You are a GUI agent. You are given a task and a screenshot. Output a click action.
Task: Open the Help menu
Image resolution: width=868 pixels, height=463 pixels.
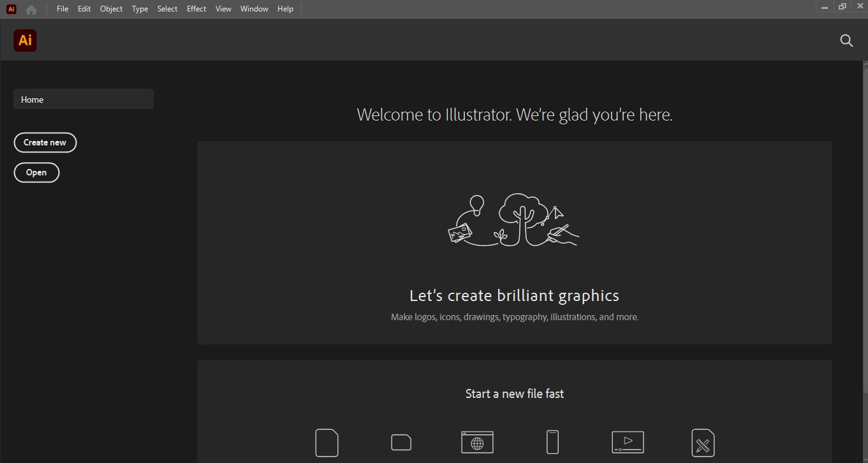pyautogui.click(x=285, y=9)
